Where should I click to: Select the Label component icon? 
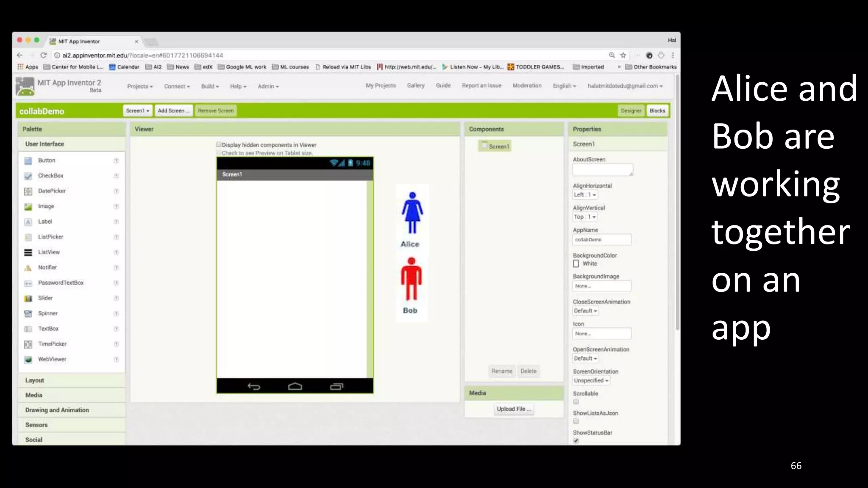tap(28, 222)
